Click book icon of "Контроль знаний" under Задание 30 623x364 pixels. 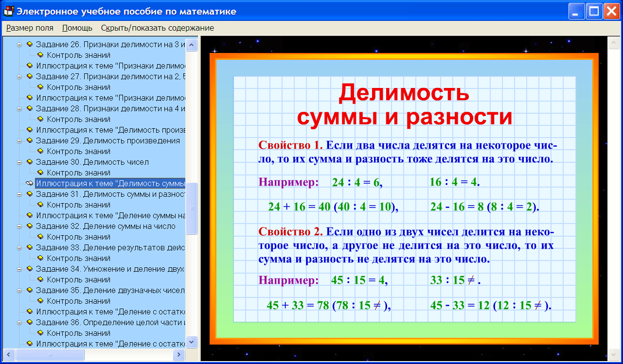tap(40, 173)
